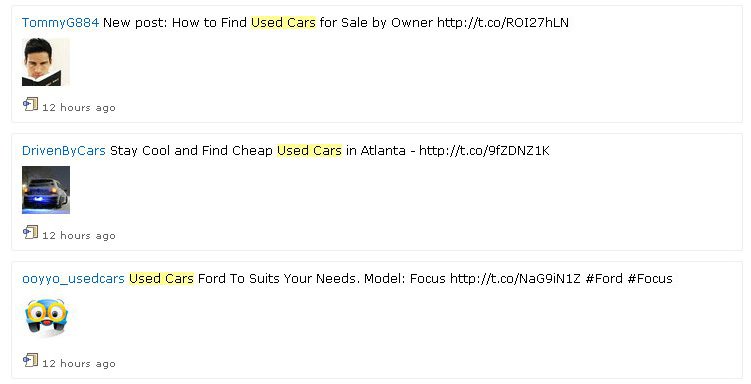Click highlighted "Used Cars" in TommyG884's post

284,23
